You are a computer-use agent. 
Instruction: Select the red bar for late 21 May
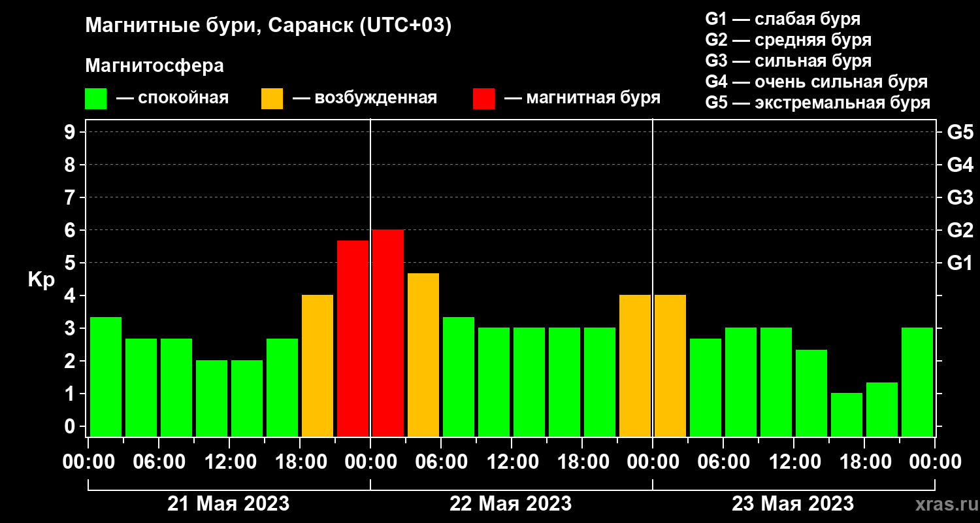click(x=353, y=338)
